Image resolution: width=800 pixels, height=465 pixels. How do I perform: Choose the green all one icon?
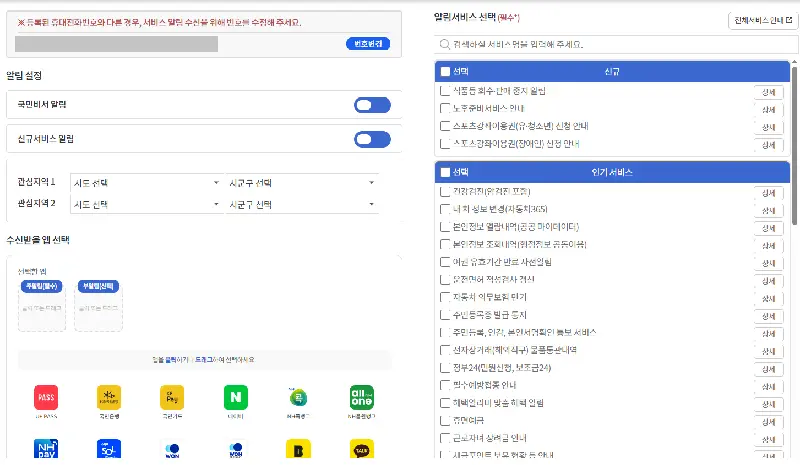click(361, 397)
